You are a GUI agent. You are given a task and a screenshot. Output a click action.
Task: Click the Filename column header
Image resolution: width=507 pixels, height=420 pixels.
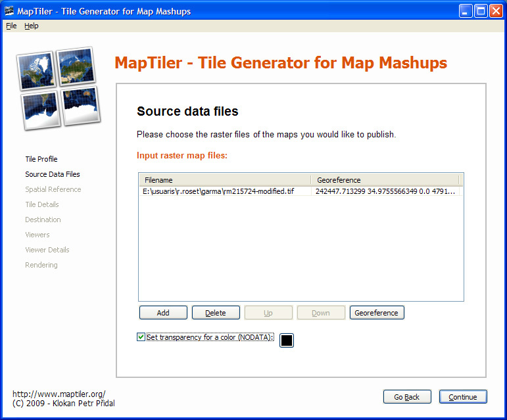225,180
